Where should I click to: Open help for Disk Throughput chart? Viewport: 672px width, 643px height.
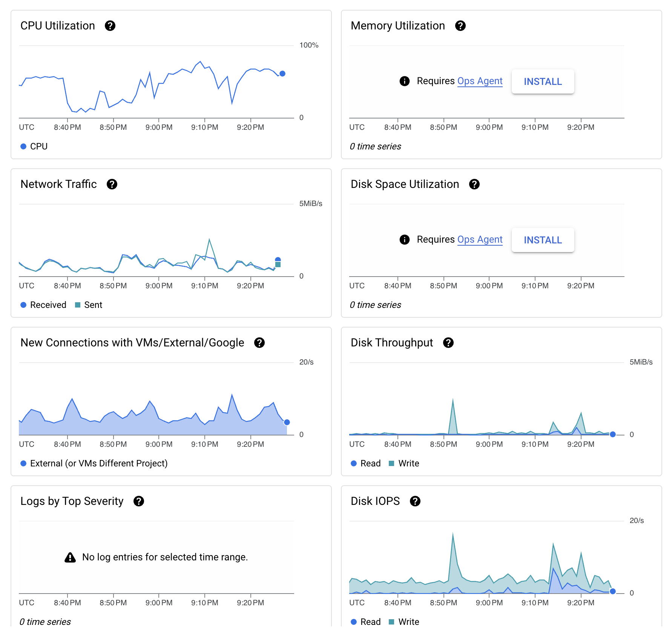pyautogui.click(x=448, y=343)
